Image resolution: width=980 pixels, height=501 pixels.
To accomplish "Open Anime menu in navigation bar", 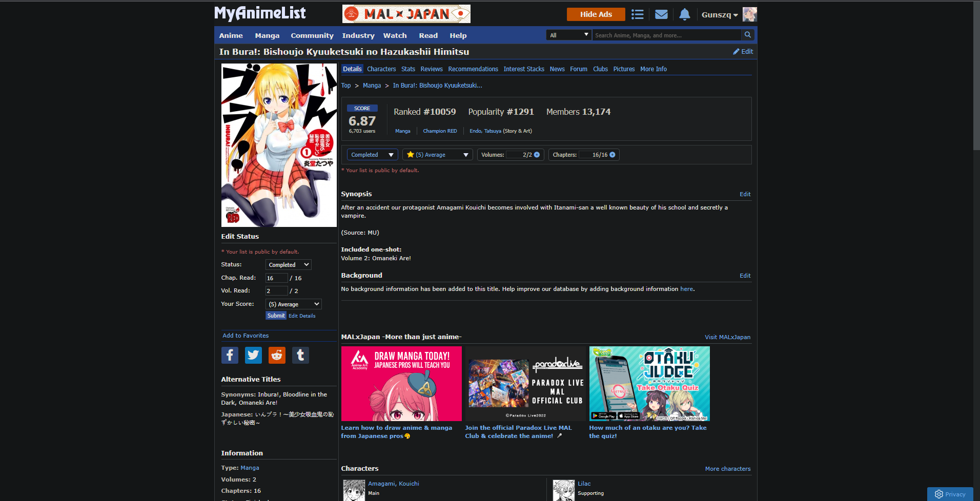I will [x=231, y=35].
